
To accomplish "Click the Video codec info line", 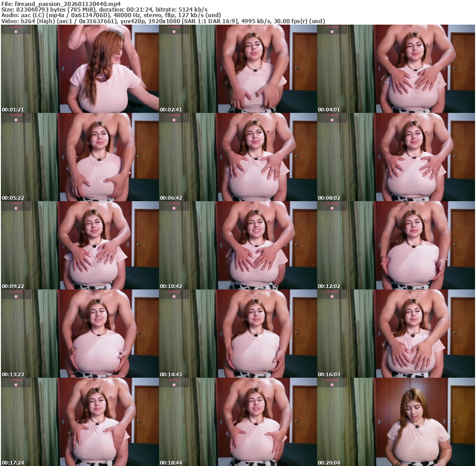I will pos(163,21).
